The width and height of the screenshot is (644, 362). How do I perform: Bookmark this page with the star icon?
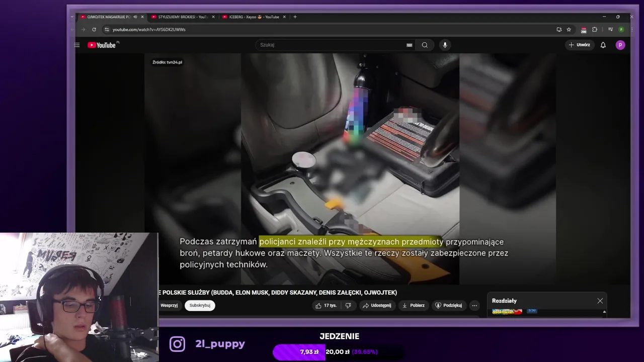(569, 30)
